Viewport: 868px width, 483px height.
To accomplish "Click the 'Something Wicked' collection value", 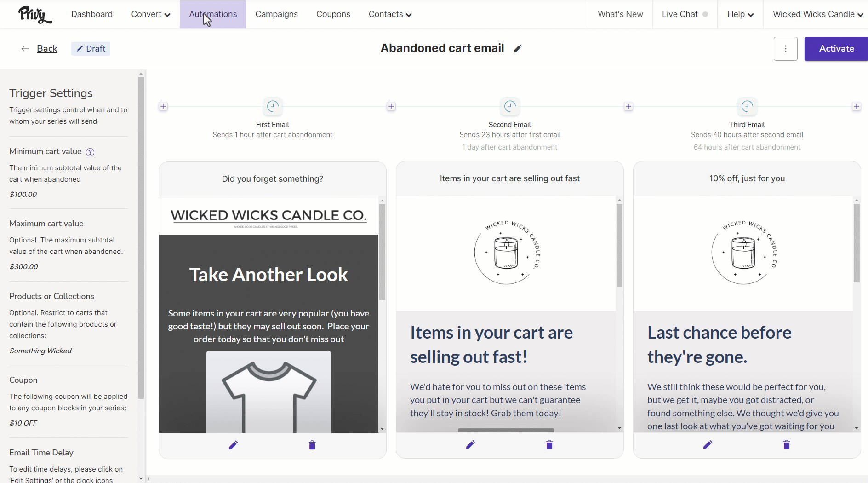I will 40,351.
